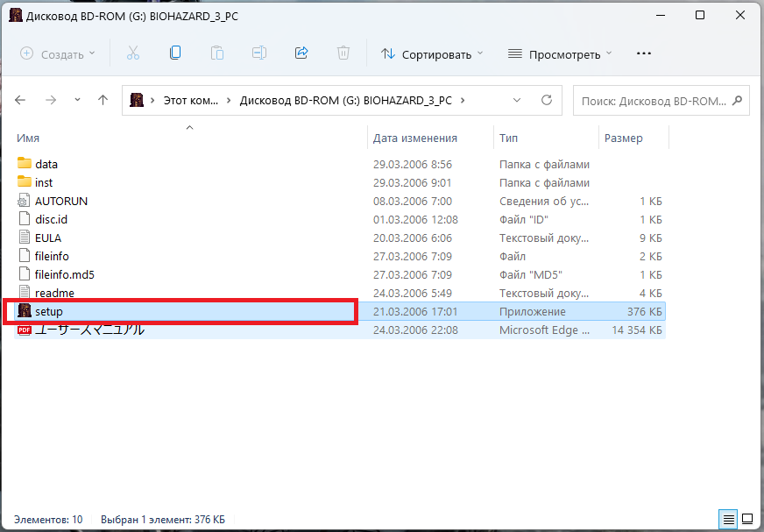
Task: Click 9 КБ size of EULA
Action: coord(650,238)
